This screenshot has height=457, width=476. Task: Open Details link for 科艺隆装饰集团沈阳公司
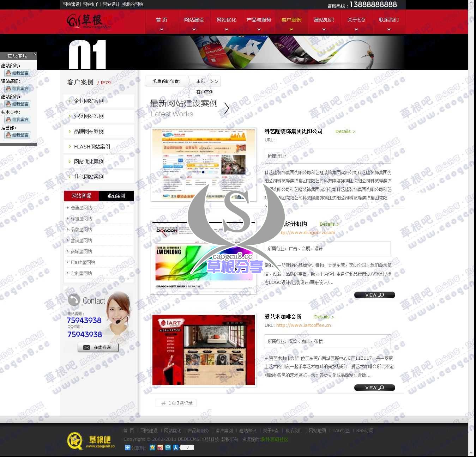(x=345, y=132)
